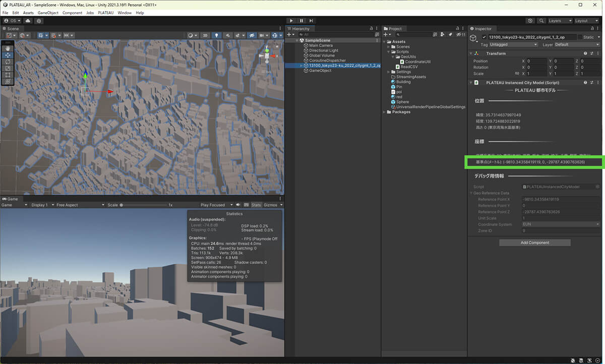Open the Layers dropdown in top toolbar
The height and width of the screenshot is (364, 605).
[x=560, y=21]
